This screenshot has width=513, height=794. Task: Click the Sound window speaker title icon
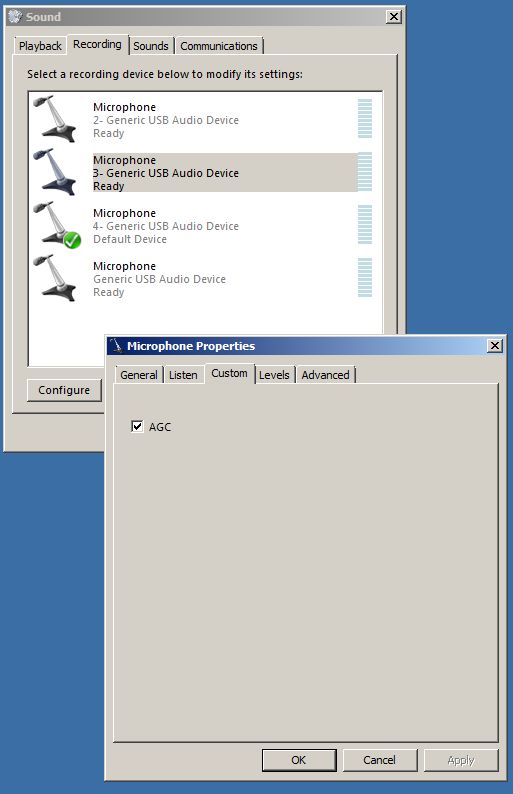click(x=15, y=17)
